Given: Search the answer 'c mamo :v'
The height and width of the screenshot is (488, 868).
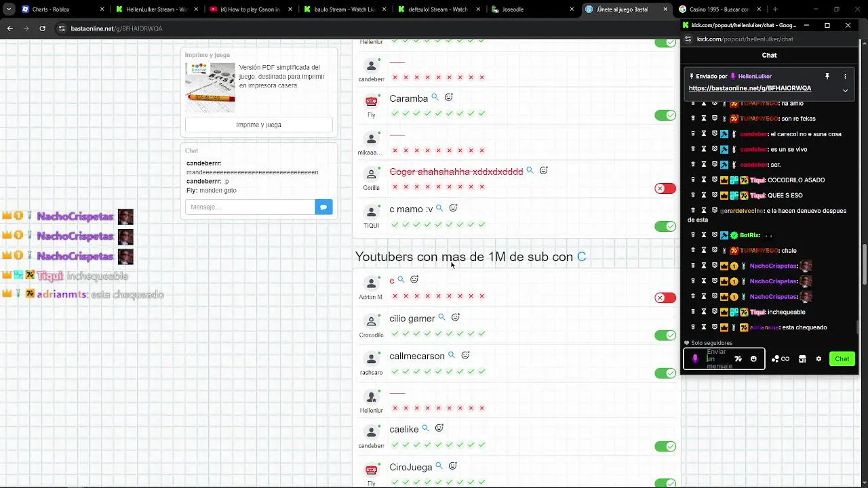Looking at the screenshot, I should pos(439,209).
